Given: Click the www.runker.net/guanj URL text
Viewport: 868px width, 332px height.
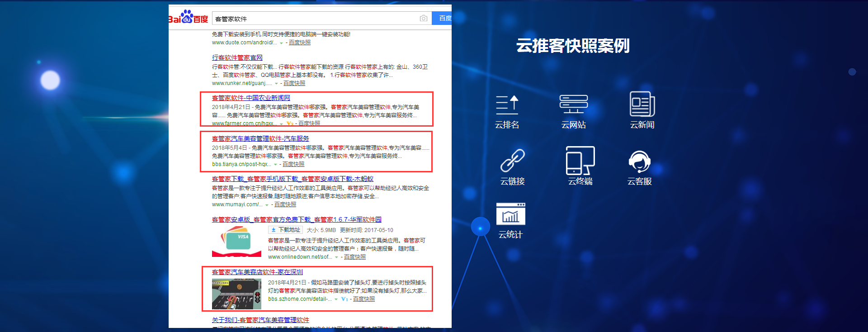Looking at the screenshot, I should point(242,83).
